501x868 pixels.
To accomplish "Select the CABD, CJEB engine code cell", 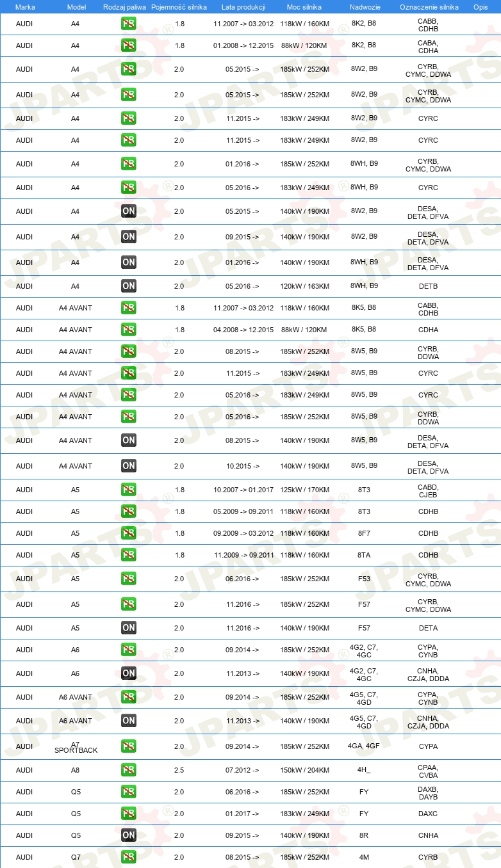I will [x=428, y=490].
